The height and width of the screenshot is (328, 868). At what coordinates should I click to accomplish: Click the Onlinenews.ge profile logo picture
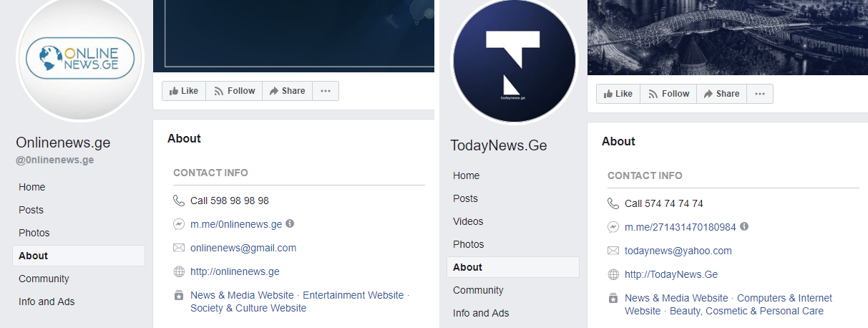pyautogui.click(x=80, y=59)
